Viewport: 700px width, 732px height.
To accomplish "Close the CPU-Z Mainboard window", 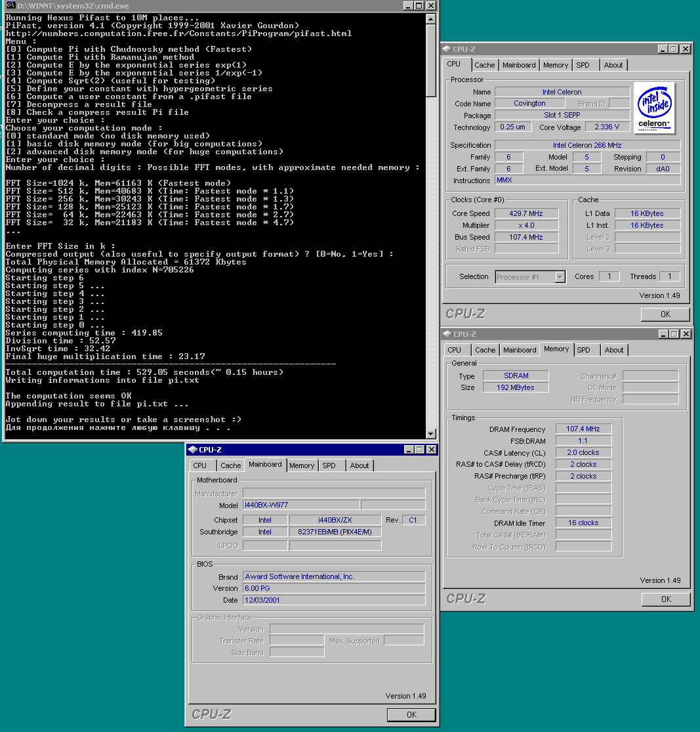I will tap(432, 450).
